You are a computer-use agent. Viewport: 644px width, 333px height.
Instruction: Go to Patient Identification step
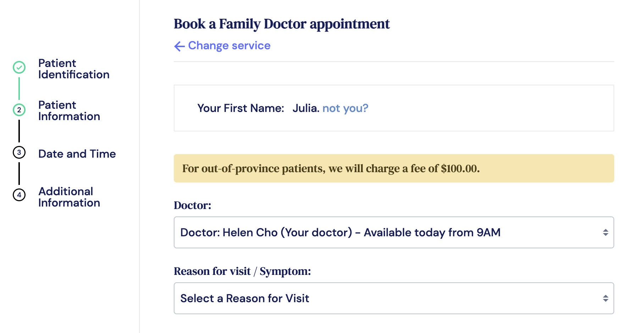74,69
